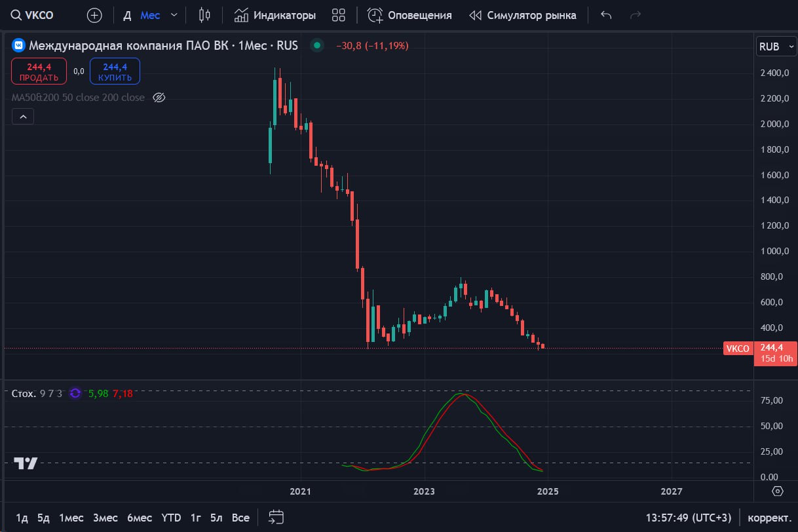Select the 6мес time range
The image size is (798, 532).
(140, 518)
